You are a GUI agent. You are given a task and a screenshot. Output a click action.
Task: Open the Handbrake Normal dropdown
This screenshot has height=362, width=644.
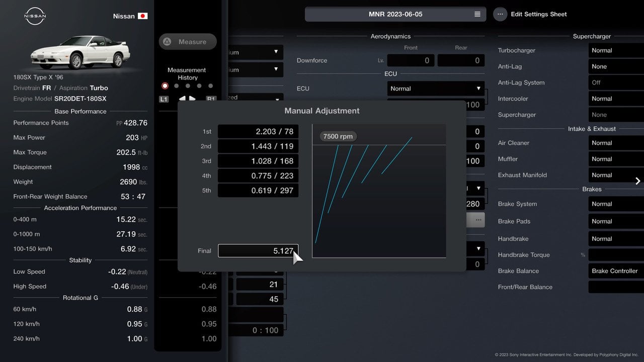616,239
